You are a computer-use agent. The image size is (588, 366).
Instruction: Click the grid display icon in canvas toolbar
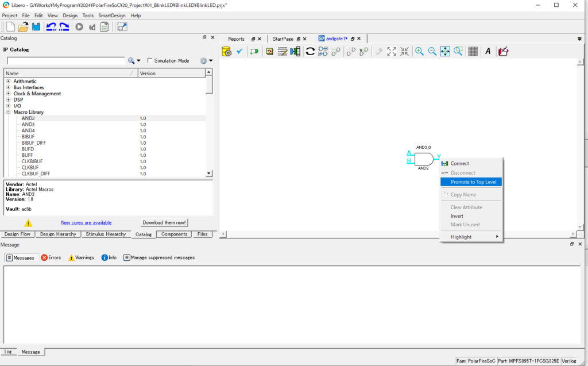pos(473,51)
